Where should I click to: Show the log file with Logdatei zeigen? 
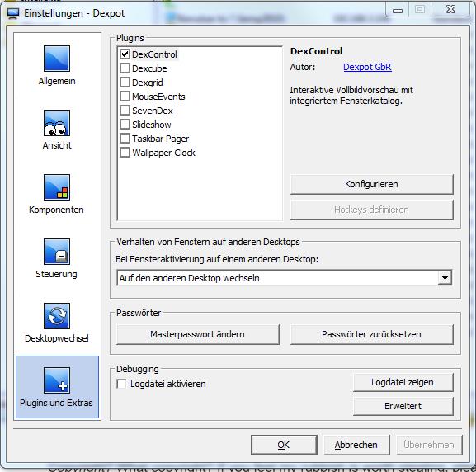403,382
